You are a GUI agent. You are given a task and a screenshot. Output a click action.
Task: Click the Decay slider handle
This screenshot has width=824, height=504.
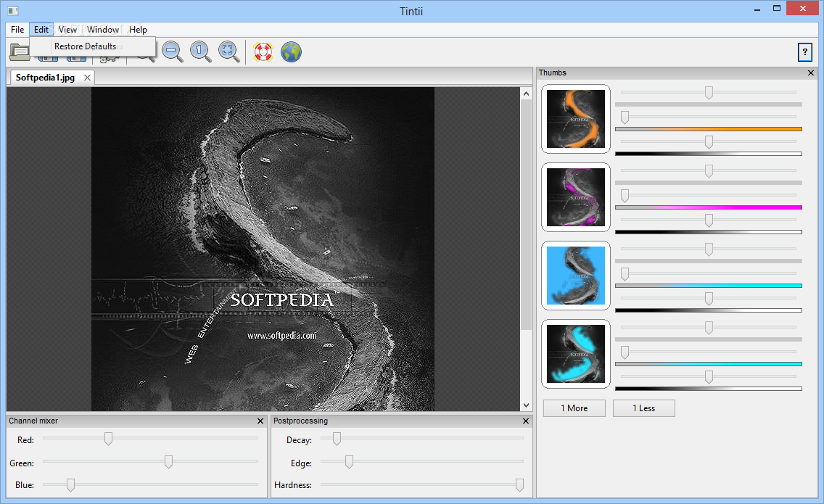coord(337,439)
